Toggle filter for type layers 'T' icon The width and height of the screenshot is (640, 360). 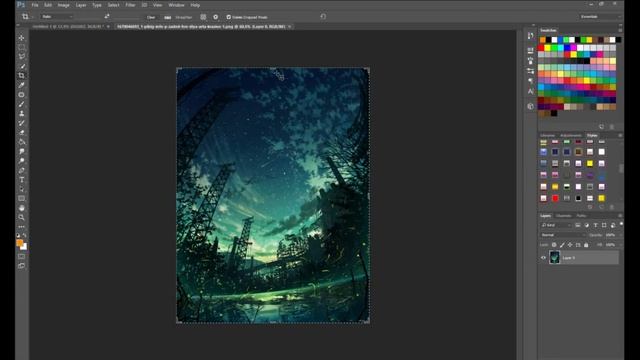(x=596, y=225)
